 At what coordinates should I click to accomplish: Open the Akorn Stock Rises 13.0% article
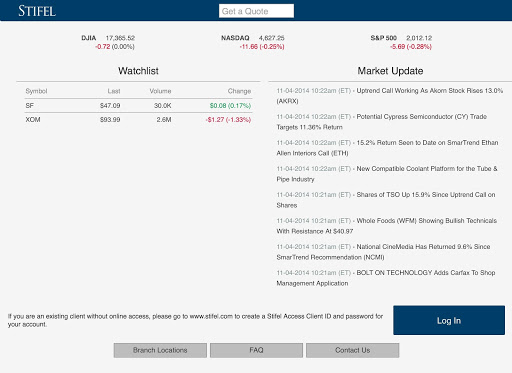pyautogui.click(x=390, y=96)
